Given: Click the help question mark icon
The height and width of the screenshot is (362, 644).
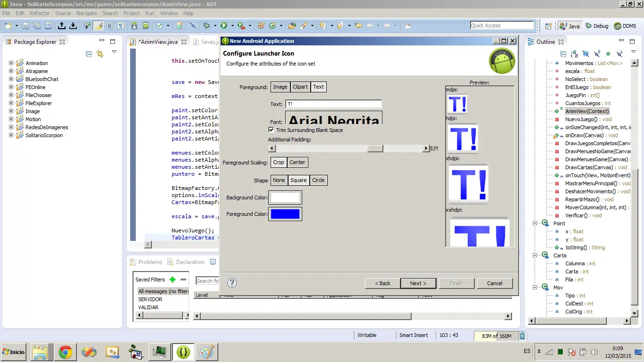Looking at the screenshot, I should 232,283.
